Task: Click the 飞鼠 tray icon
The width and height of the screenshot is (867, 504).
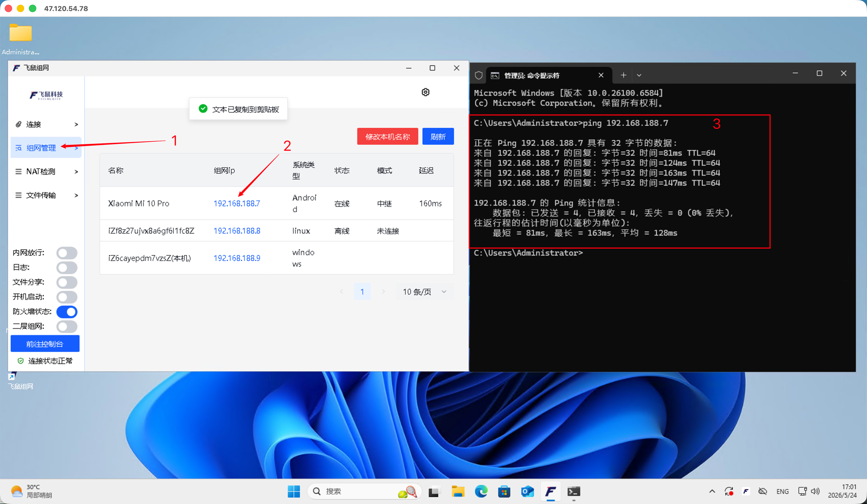Action: pyautogui.click(x=746, y=491)
